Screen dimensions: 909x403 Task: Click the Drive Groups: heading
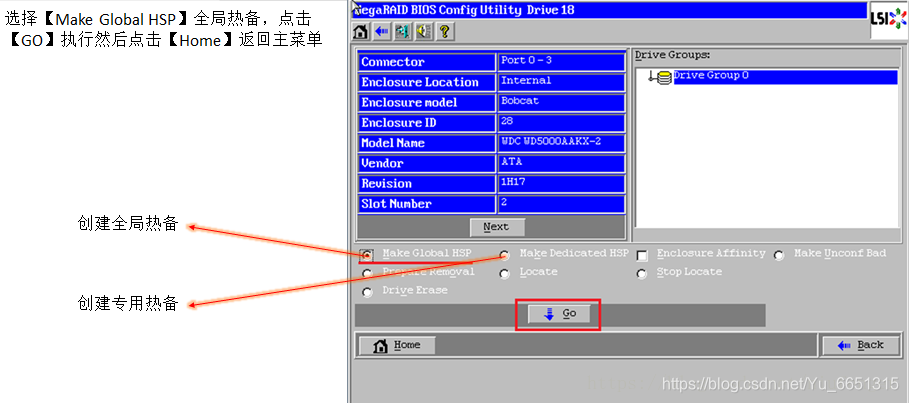coord(672,55)
